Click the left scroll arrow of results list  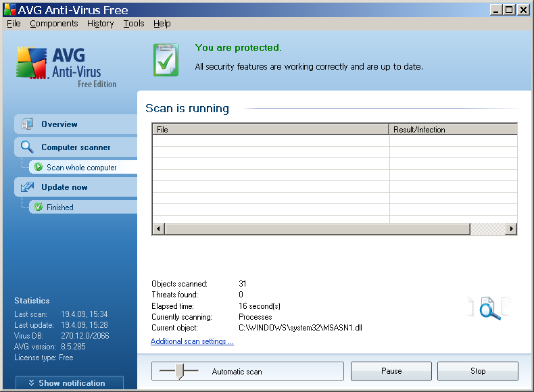[158, 229]
